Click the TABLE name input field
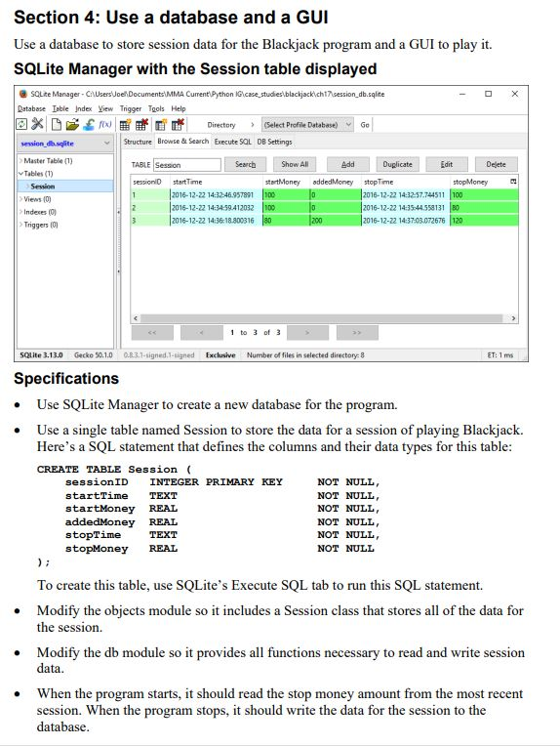Viewport: 560px width, 746px height. coord(187,165)
